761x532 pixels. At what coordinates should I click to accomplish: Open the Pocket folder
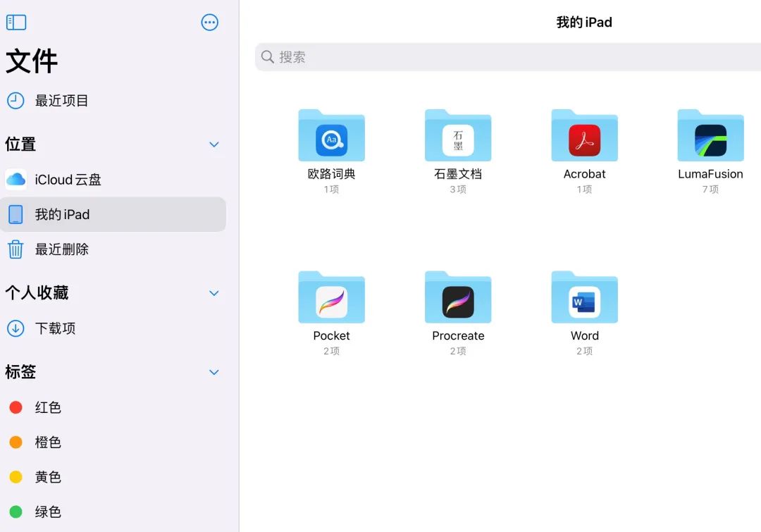point(331,297)
